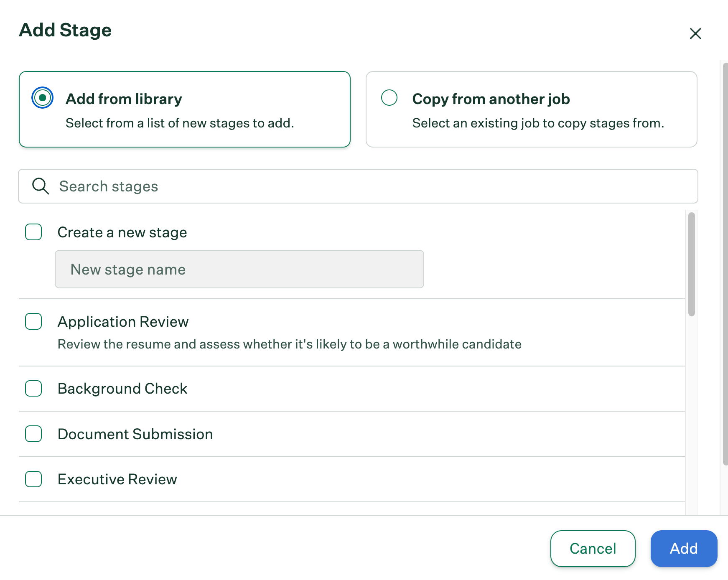728x580 pixels.
Task: Click the 'Executive Review' label
Action: tap(117, 479)
